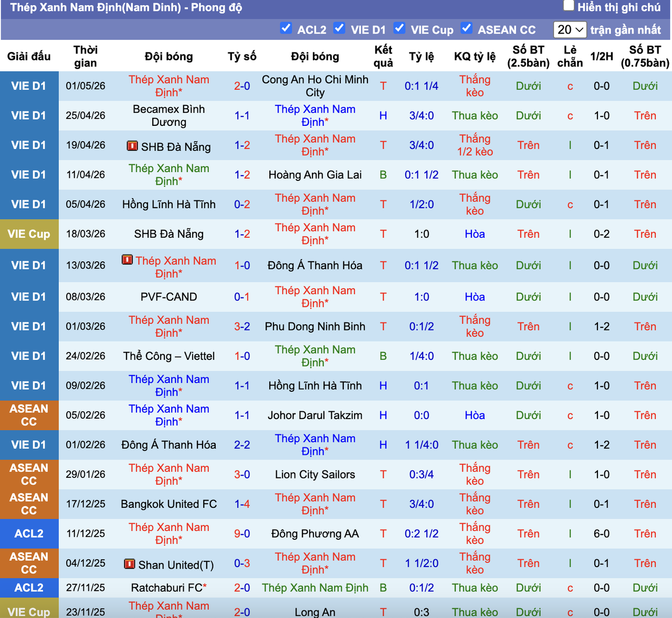
Task: Open the Cong An Ho Chi Minh City team link
Action: pos(315,86)
